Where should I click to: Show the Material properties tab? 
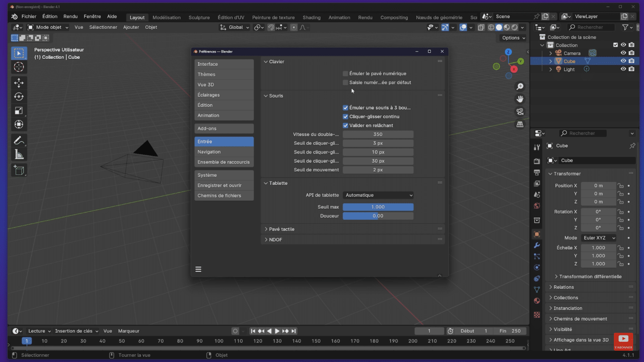[x=537, y=301]
